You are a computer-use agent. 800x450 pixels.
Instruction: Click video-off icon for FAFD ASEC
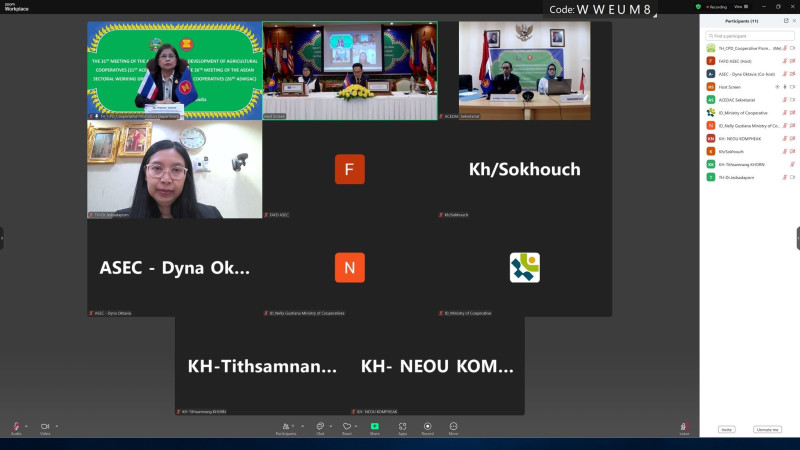pos(792,61)
